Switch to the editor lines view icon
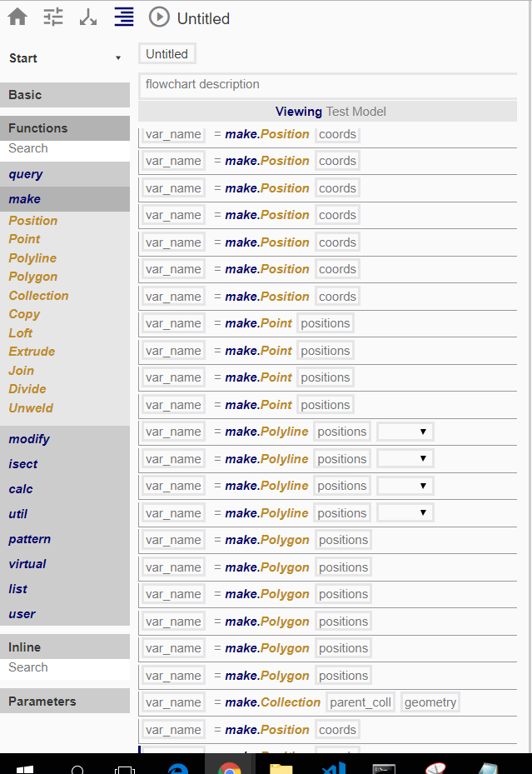Image resolution: width=532 pixels, height=774 pixels. 123,17
